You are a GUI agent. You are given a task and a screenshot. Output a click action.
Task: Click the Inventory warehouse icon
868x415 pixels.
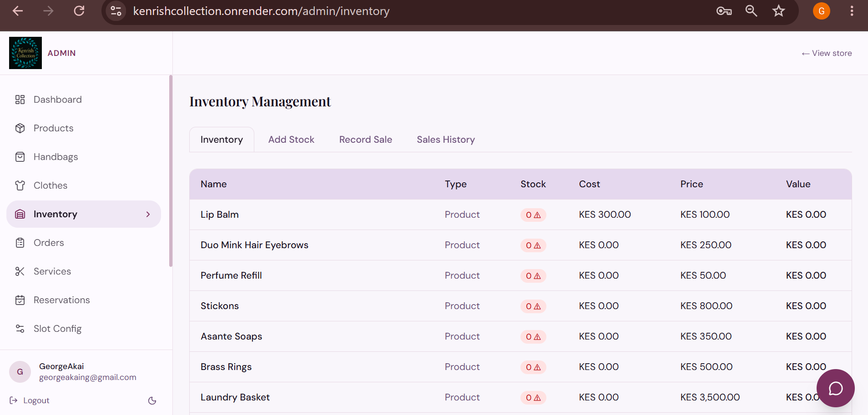click(x=20, y=214)
